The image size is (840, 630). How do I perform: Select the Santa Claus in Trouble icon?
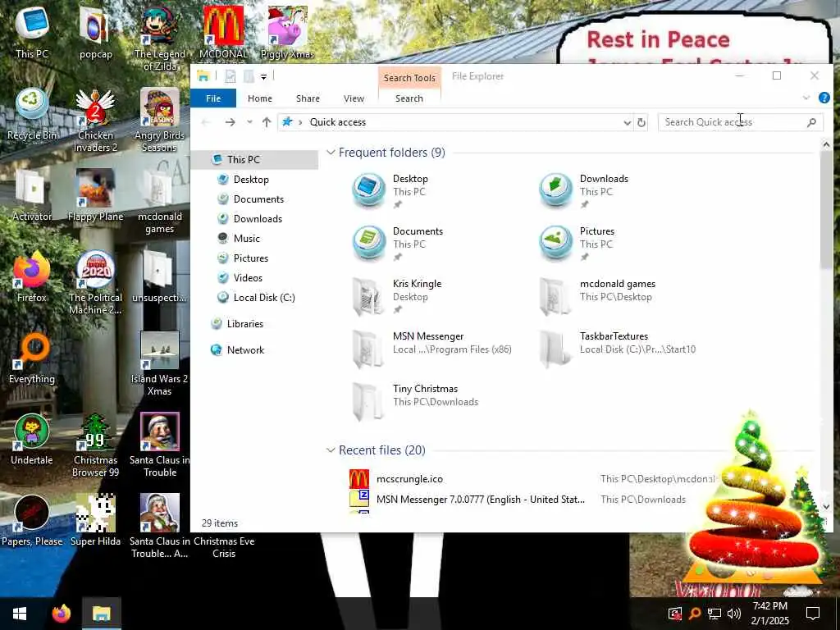(160, 445)
